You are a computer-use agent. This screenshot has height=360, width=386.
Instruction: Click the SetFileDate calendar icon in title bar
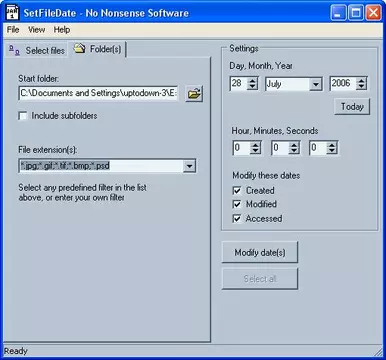point(13,13)
